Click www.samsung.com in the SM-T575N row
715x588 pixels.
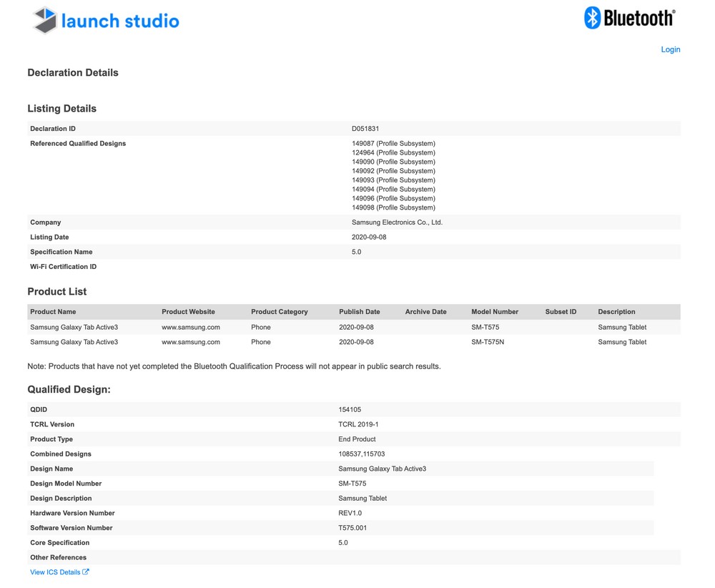[x=191, y=342]
